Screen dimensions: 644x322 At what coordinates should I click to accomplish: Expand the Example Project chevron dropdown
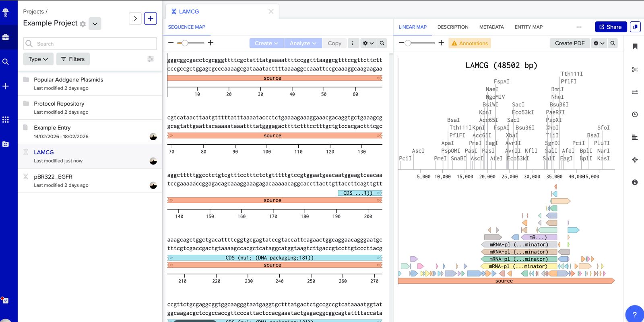(95, 24)
